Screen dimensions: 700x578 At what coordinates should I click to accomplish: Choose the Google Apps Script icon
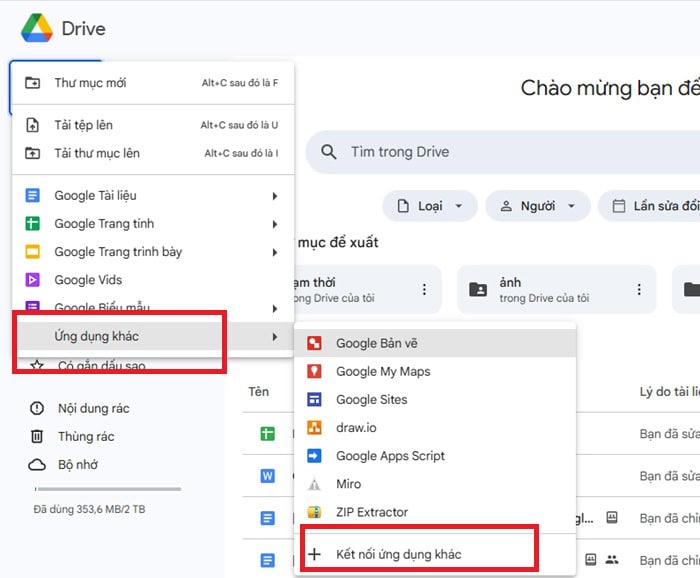[314, 456]
